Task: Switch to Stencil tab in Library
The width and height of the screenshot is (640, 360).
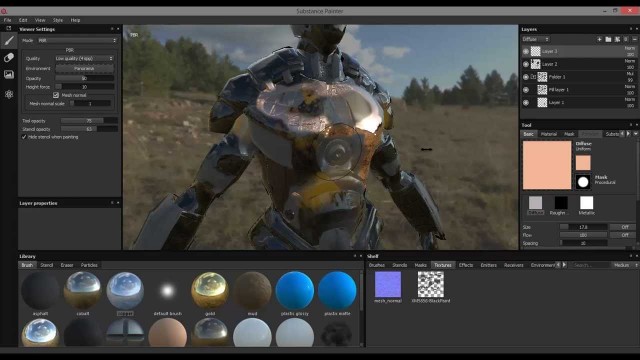Action: (47, 265)
